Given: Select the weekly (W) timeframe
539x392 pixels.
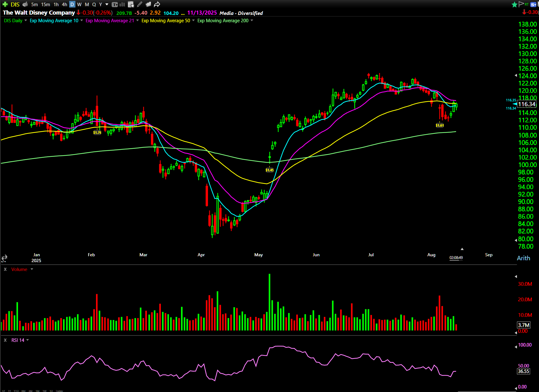Looking at the screenshot, I should pyautogui.click(x=79, y=4).
